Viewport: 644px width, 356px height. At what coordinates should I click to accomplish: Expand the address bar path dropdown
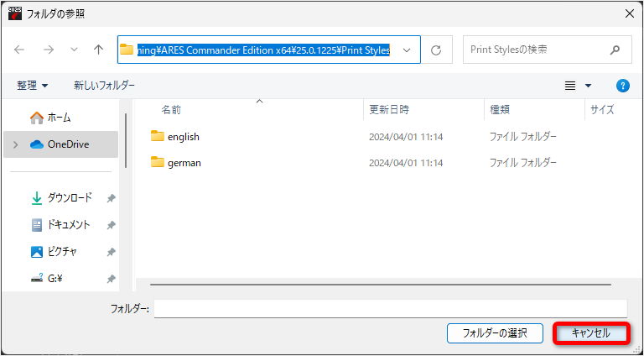click(x=407, y=50)
